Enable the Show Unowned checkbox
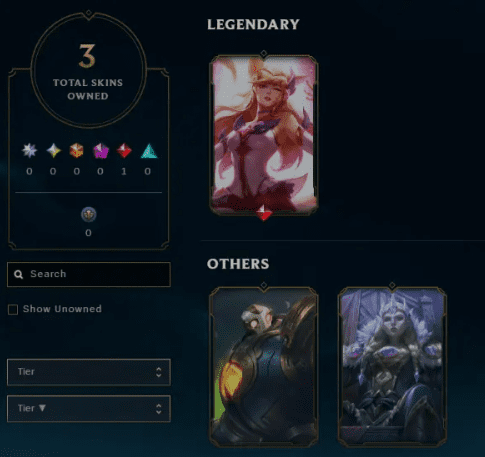Viewport: 485px width, 457px height. click(13, 309)
